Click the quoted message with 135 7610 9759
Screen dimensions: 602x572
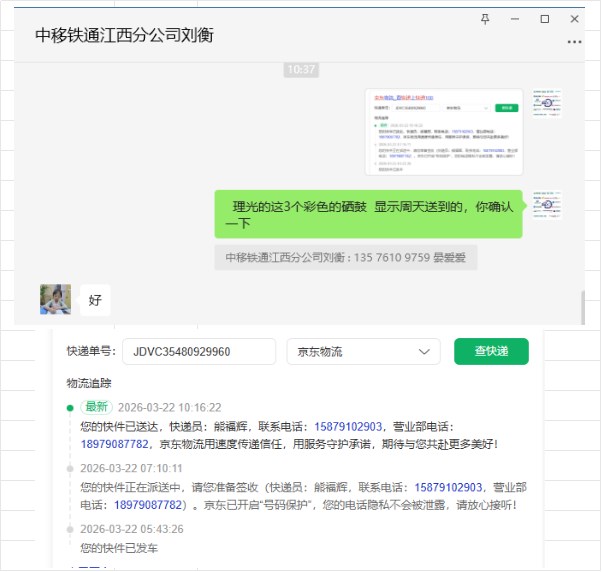(x=345, y=257)
